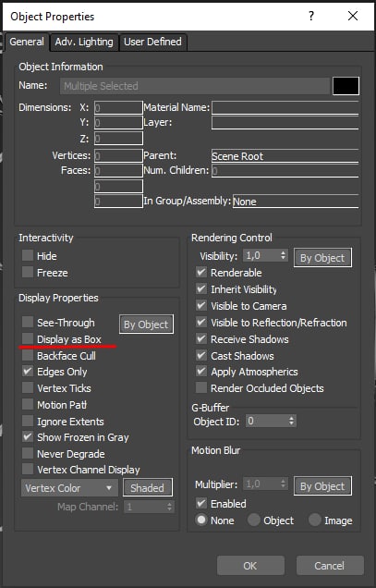Uncheck Edges Only checkbox
Screen dimensions: 376x588
(x=28, y=372)
